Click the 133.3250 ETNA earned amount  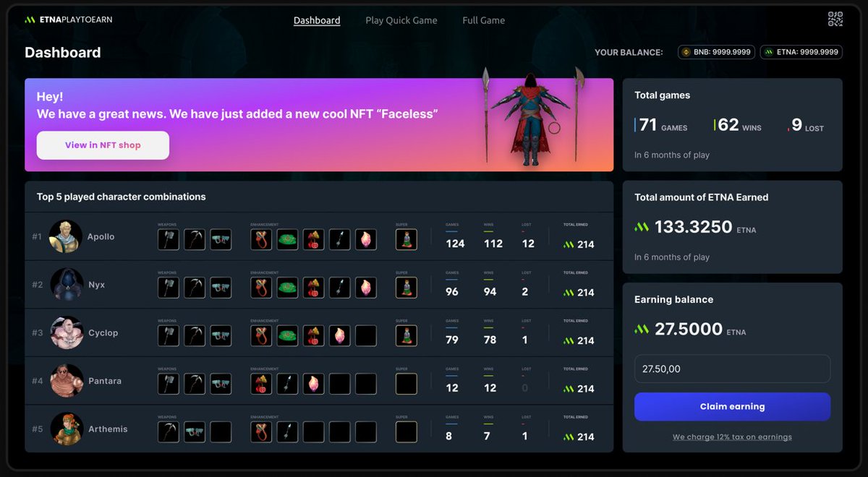coord(693,227)
